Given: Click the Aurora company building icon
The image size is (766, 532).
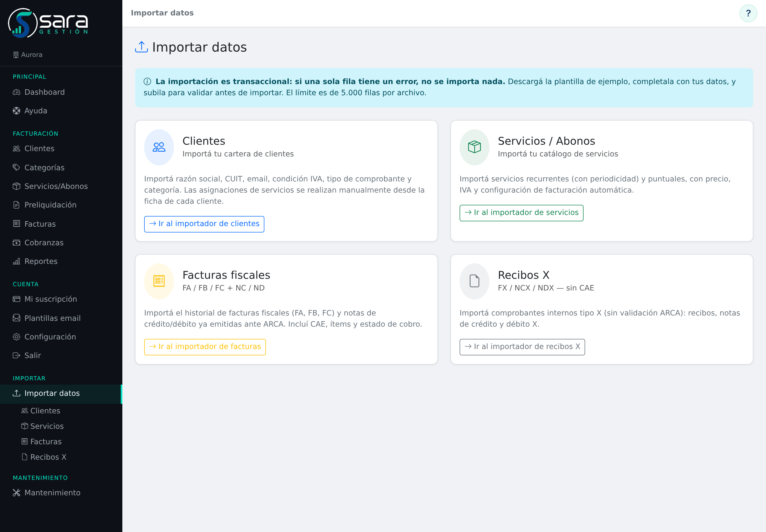Looking at the screenshot, I should coord(16,55).
